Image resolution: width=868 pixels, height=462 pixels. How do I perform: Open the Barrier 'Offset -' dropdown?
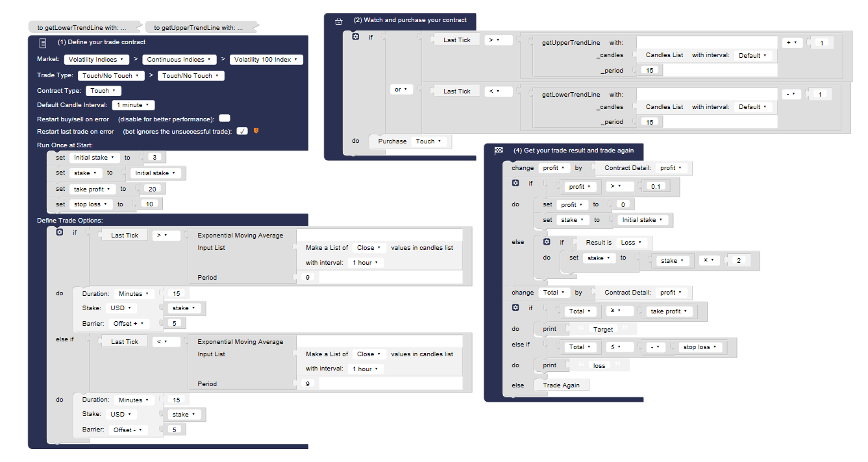click(129, 430)
